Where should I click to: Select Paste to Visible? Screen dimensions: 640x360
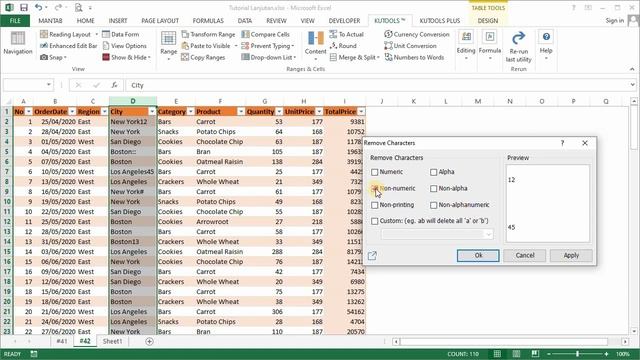(209, 46)
